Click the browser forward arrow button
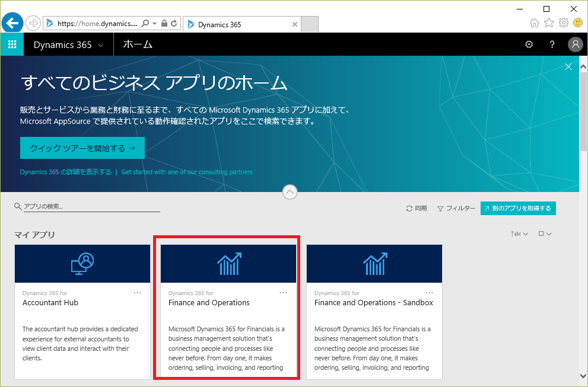 click(33, 23)
